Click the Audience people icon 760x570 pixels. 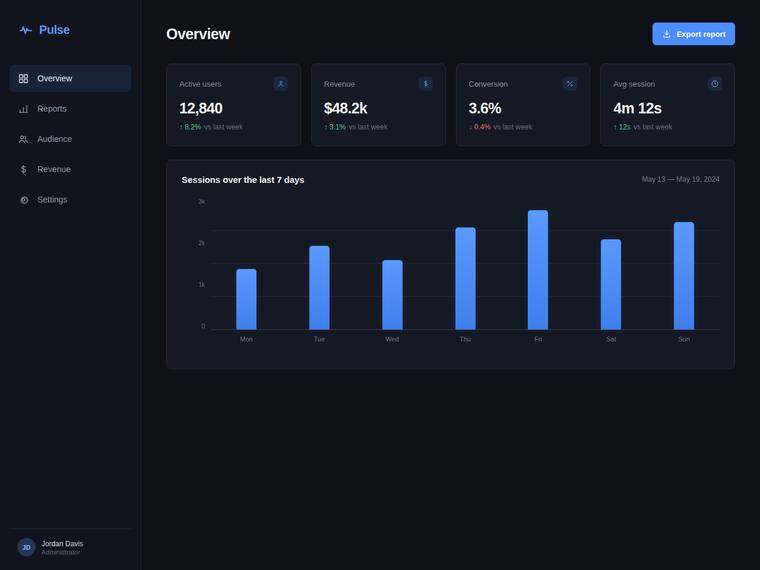click(23, 139)
